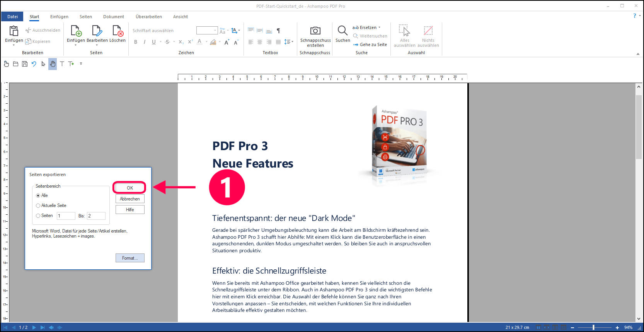
Task: Click Abbrechen in the export dialog
Action: [x=130, y=199]
